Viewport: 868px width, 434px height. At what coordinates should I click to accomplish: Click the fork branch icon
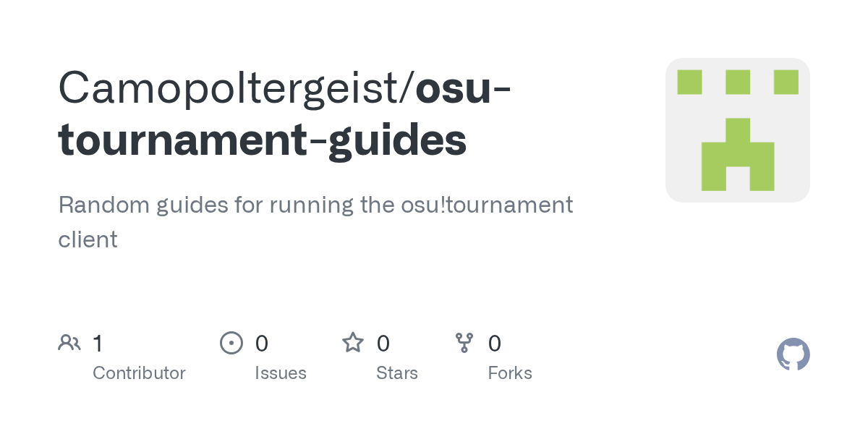point(464,343)
